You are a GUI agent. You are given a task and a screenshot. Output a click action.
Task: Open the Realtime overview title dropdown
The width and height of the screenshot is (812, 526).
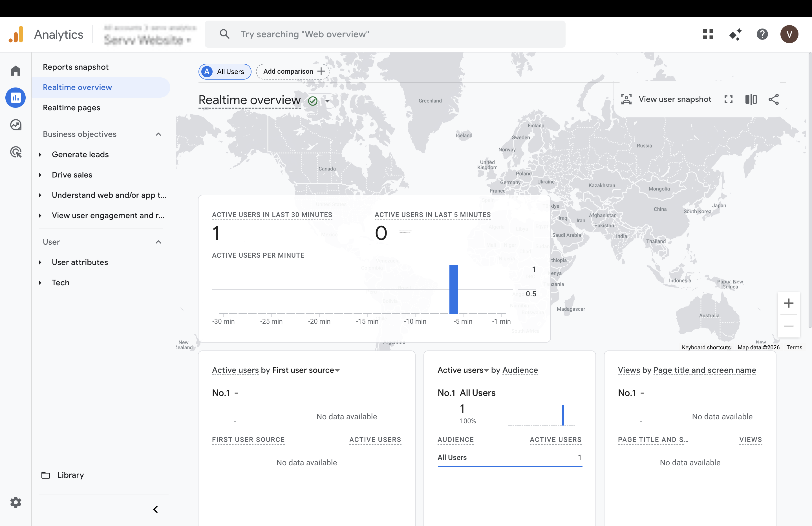tap(328, 101)
